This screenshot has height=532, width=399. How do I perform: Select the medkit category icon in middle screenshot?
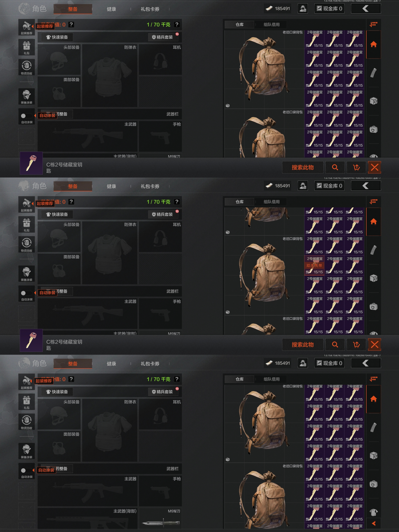click(373, 307)
